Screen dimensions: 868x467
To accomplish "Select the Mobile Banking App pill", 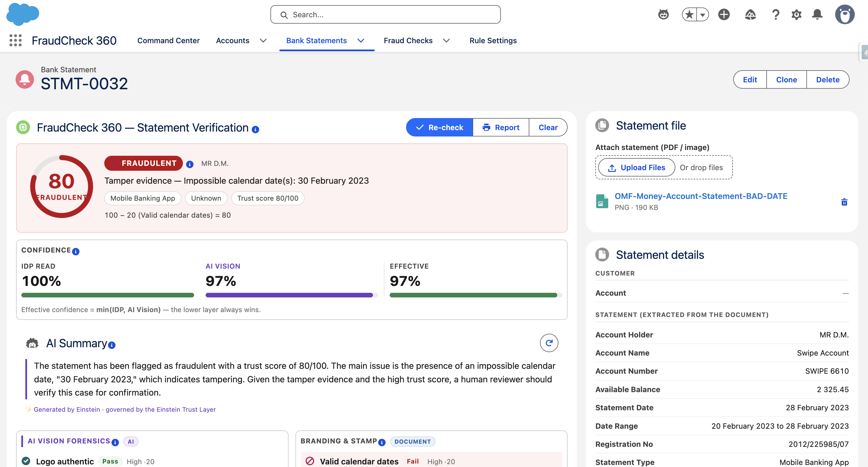I will click(x=143, y=198).
